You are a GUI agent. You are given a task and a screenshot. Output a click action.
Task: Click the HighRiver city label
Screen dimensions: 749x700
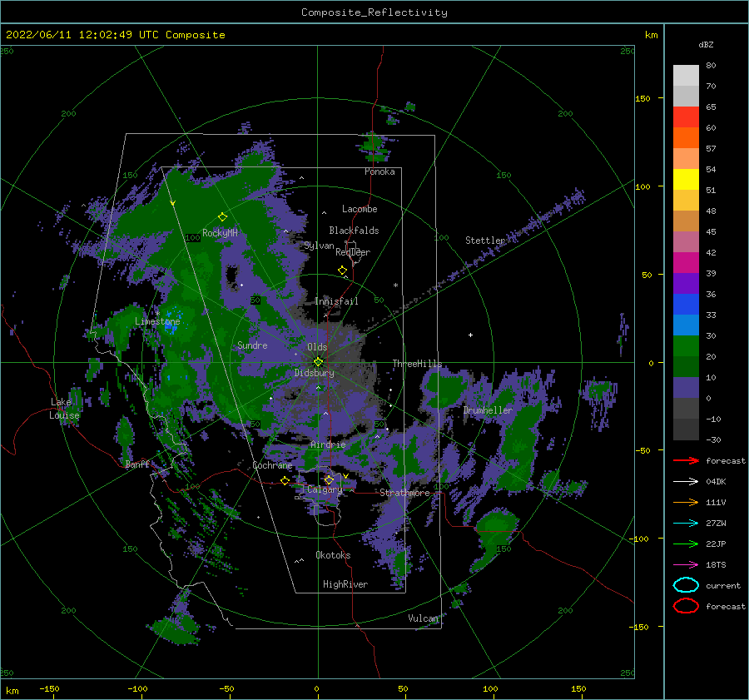(345, 584)
